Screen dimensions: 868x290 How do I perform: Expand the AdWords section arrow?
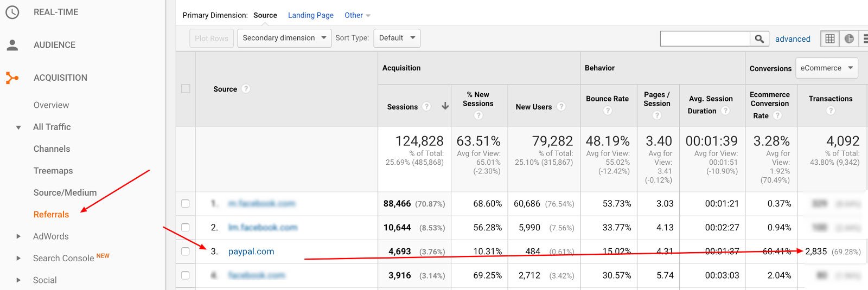(x=18, y=236)
